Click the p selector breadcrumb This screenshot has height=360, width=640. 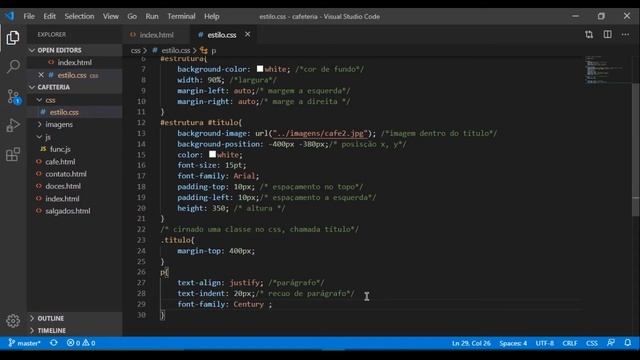tap(209, 51)
